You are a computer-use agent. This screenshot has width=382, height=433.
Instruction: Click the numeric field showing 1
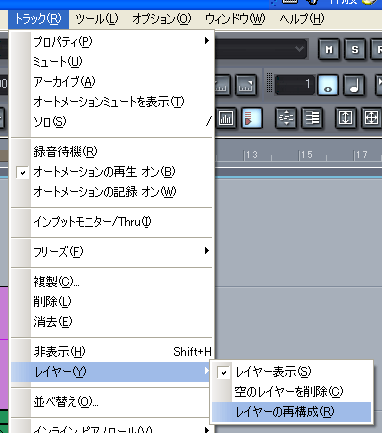tap(295, 85)
